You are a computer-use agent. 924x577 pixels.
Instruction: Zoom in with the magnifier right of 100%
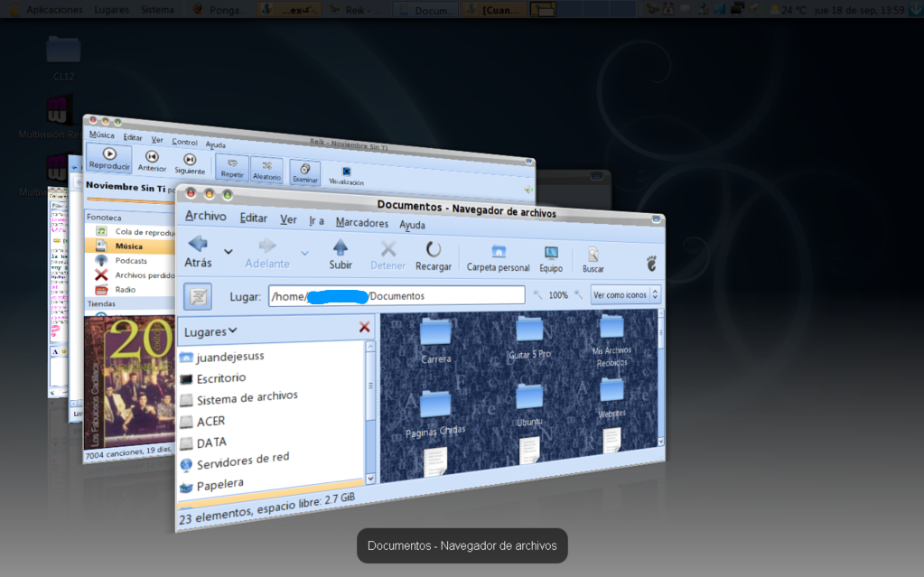pos(579,294)
